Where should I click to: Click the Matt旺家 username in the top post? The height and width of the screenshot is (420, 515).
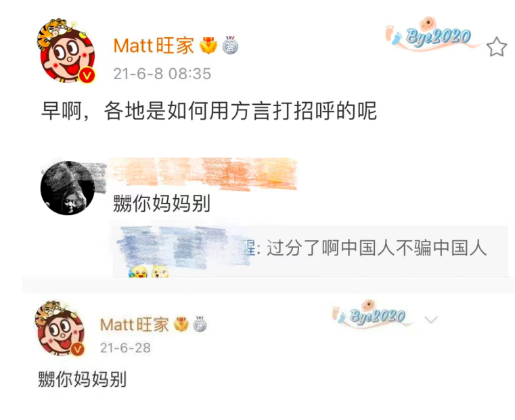[154, 45]
